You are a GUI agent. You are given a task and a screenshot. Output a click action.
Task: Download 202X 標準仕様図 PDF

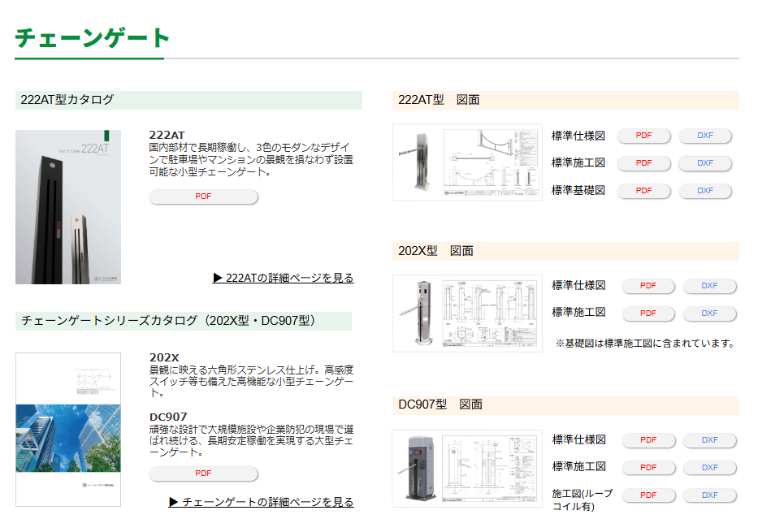648,286
